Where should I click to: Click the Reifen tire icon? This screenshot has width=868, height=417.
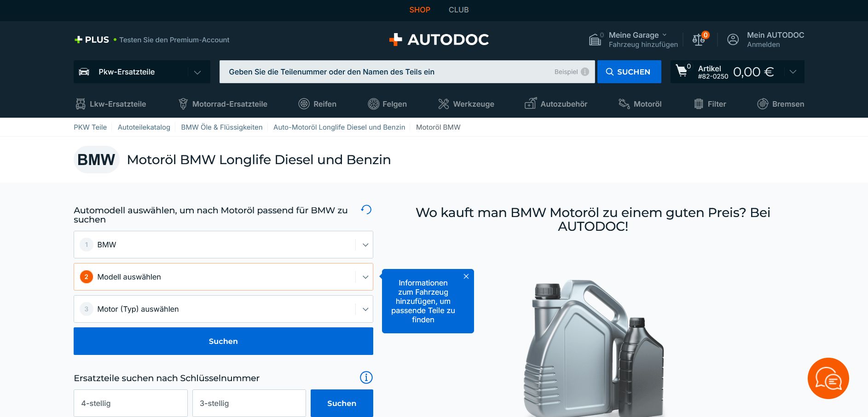click(304, 104)
